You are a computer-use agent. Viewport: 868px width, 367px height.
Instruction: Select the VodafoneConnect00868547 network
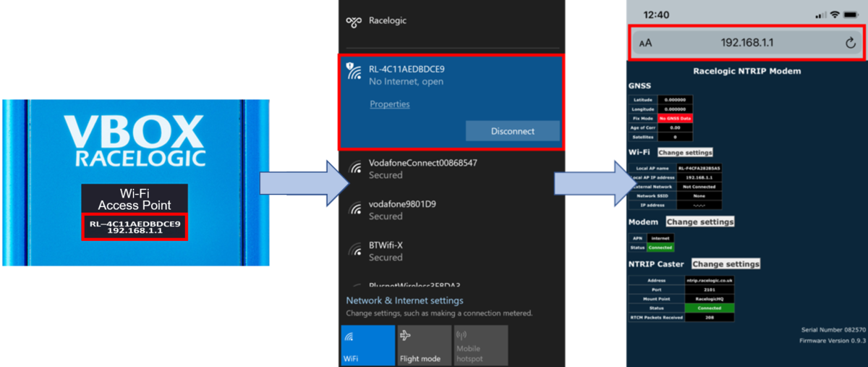pos(451,169)
